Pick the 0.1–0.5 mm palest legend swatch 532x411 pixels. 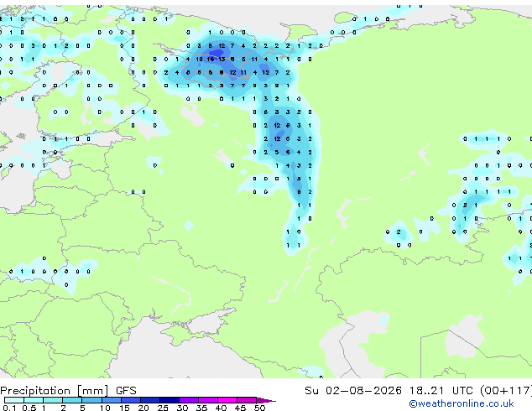(x=14, y=400)
